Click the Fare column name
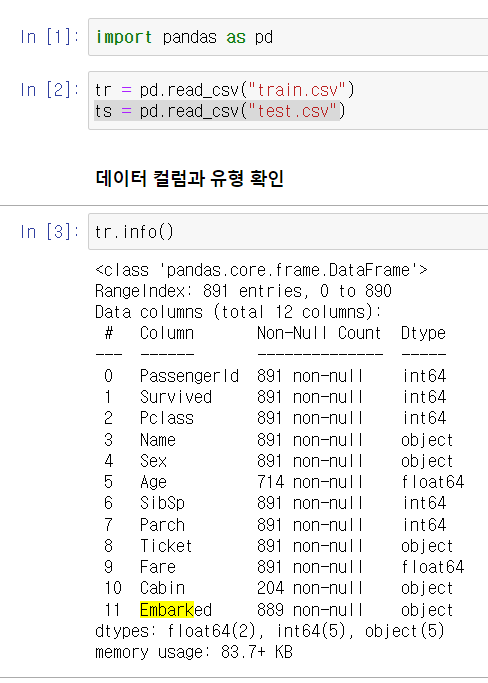Viewport: 488px width, 683px height. point(158,567)
